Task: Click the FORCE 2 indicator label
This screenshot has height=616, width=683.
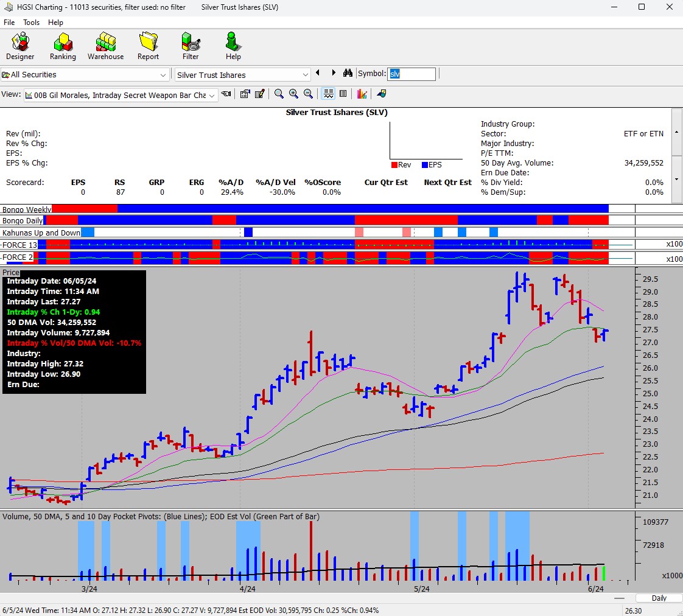Action: (18, 257)
